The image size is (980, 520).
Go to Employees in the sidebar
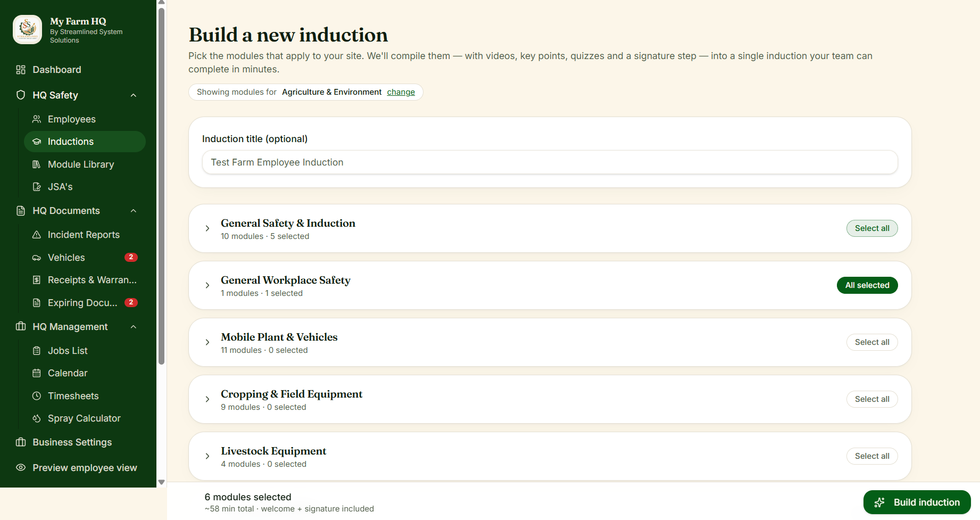point(85,119)
